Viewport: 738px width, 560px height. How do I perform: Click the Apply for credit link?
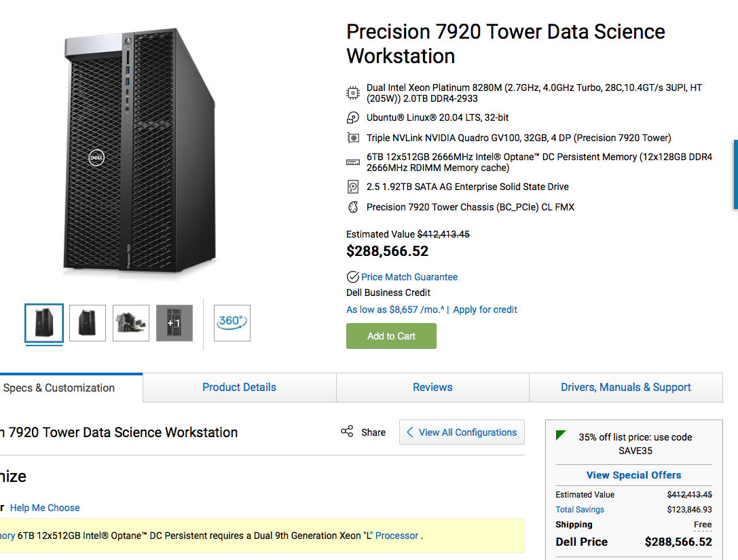(485, 310)
